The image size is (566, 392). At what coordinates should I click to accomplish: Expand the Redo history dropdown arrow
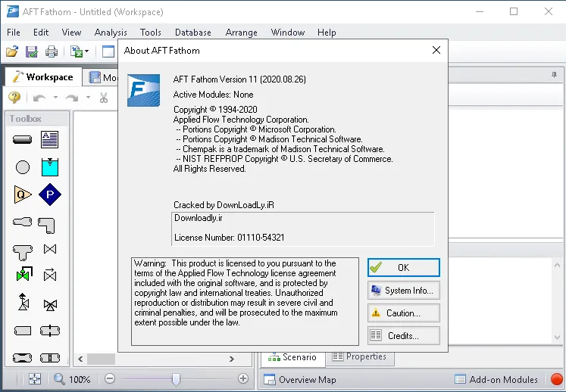click(88, 97)
